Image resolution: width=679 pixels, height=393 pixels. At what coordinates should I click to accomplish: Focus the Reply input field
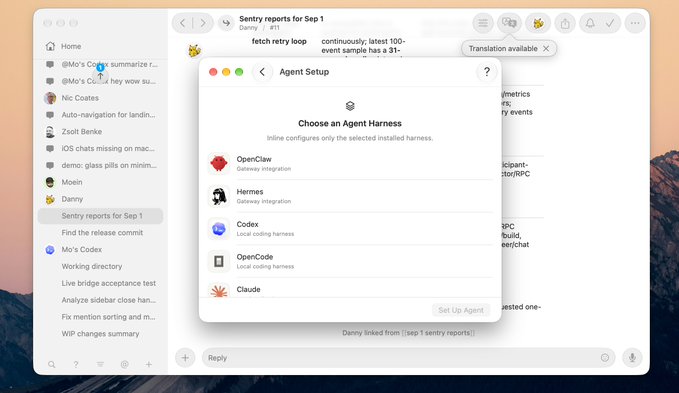click(x=408, y=358)
